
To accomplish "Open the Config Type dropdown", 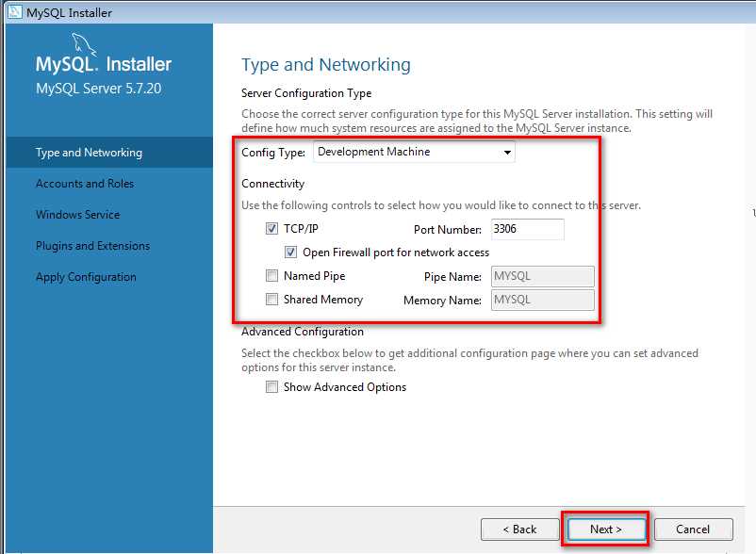I will click(x=414, y=153).
